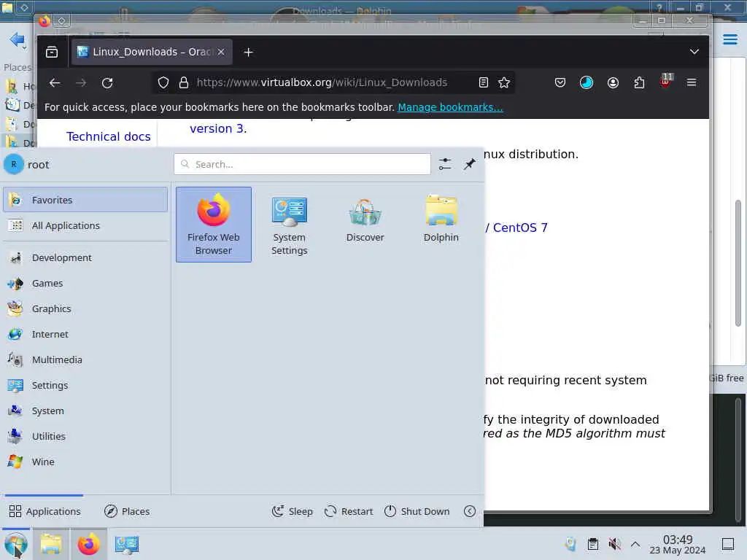The image size is (747, 560).
Task: Open the Multimedia category
Action: (85, 359)
